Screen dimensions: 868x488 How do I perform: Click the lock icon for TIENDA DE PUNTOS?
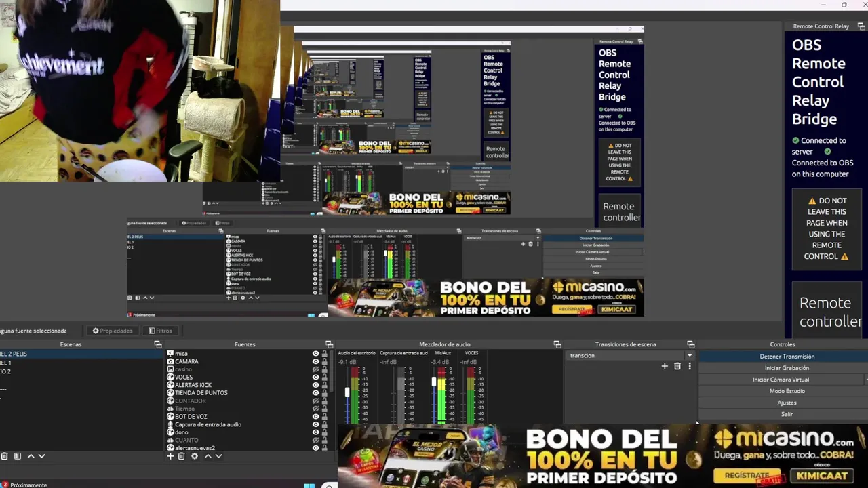pyautogui.click(x=324, y=393)
